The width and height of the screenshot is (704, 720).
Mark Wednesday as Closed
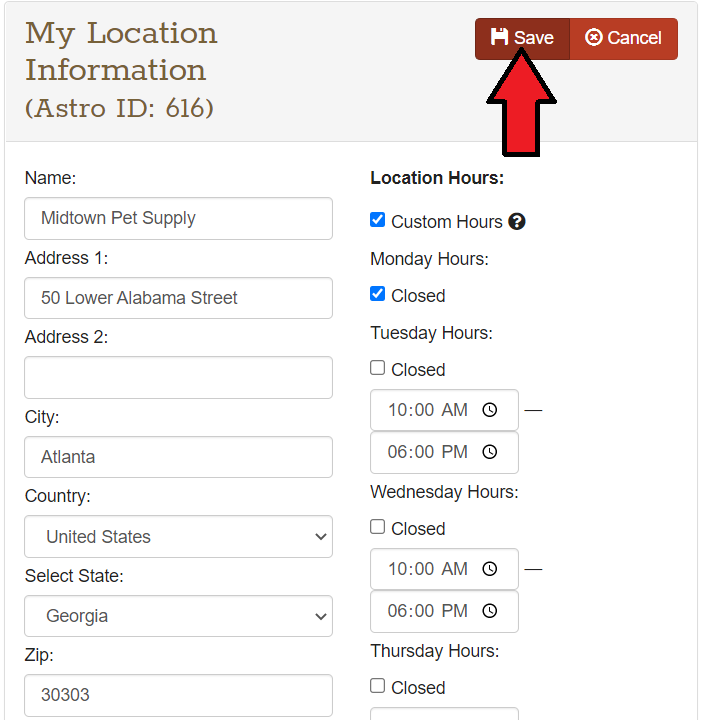pos(377,527)
